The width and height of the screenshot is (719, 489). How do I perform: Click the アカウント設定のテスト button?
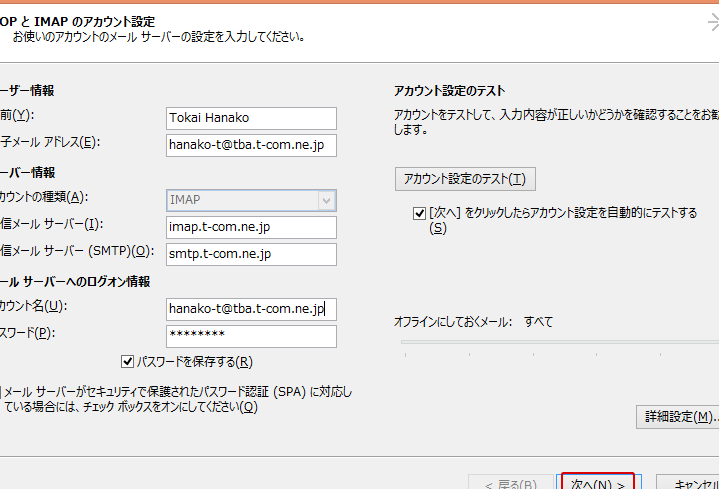tap(464, 179)
